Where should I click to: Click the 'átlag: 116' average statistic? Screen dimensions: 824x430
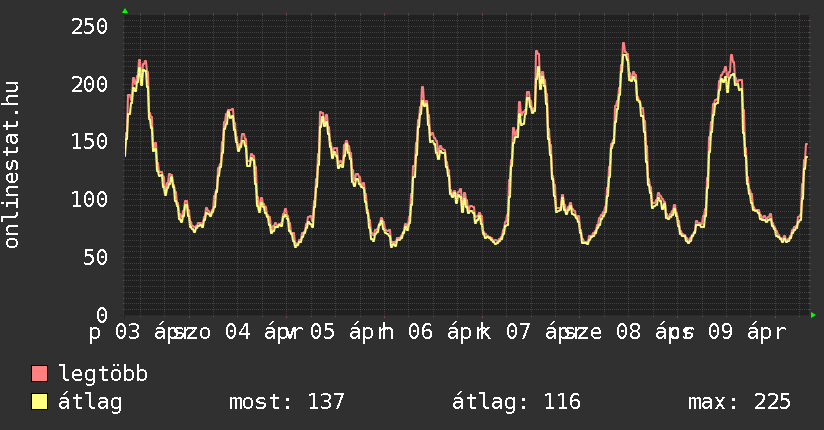pos(516,402)
